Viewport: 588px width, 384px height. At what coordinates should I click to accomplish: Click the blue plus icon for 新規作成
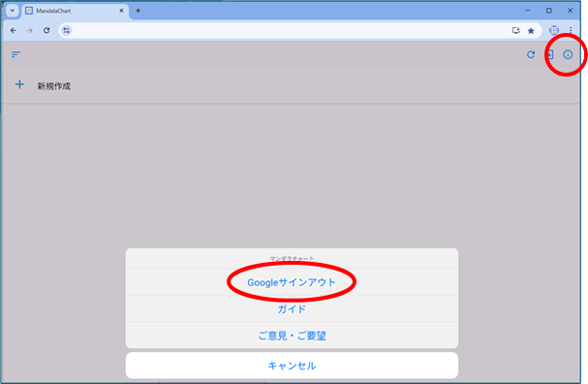pos(19,84)
